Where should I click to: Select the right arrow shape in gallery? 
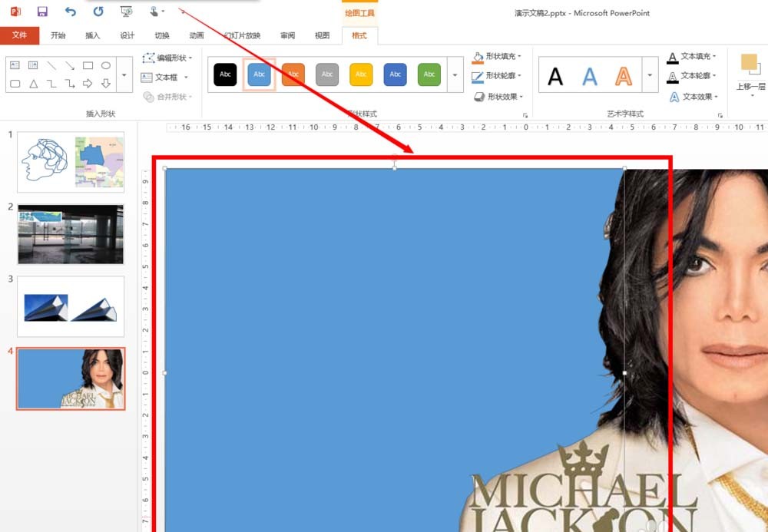[x=88, y=84]
